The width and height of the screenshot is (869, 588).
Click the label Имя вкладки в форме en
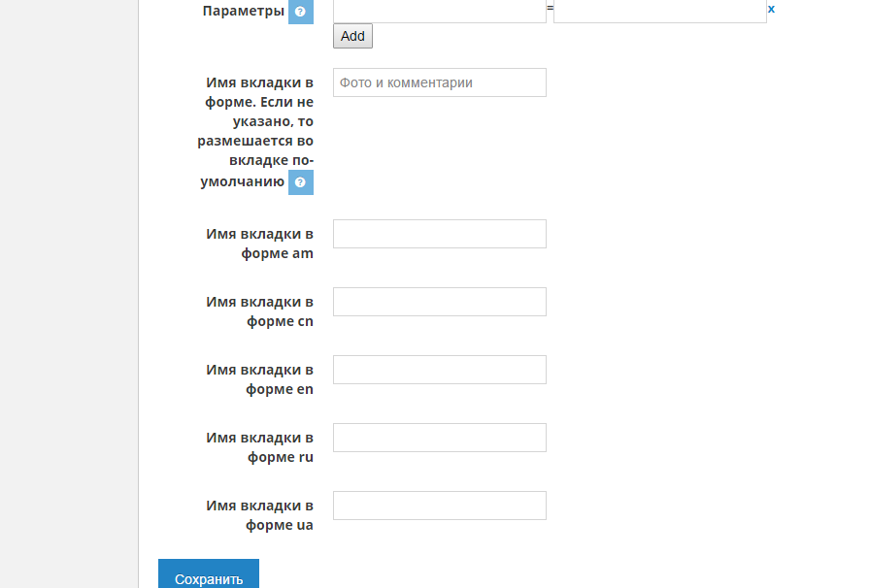pos(259,379)
